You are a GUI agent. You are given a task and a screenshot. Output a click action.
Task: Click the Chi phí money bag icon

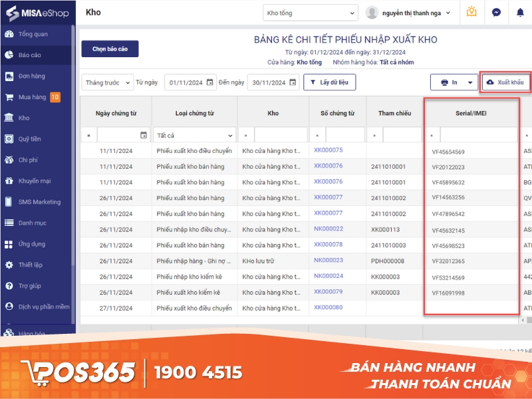[x=9, y=160]
